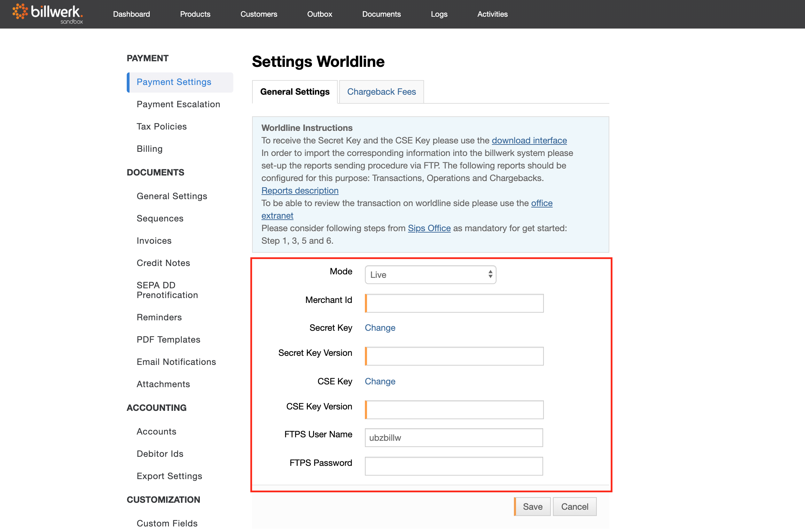Open the Reports description link
Screen dimensions: 805x532
[x=300, y=191]
